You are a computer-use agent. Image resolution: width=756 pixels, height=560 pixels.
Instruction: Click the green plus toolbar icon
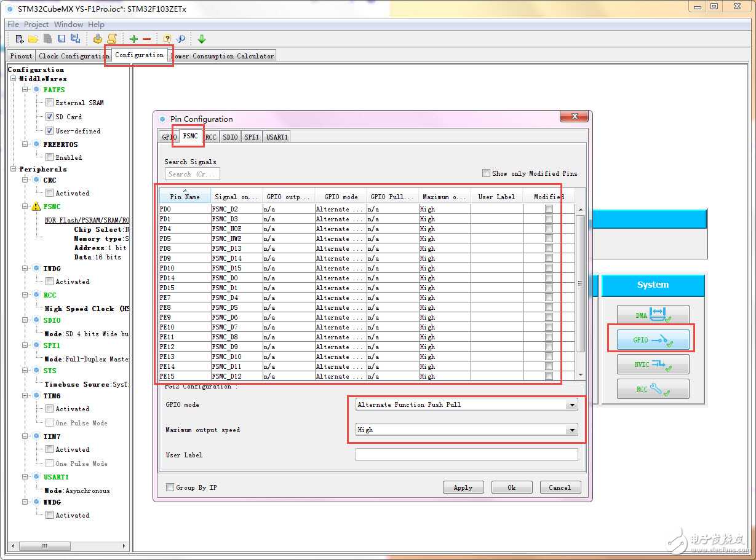[x=133, y=39]
